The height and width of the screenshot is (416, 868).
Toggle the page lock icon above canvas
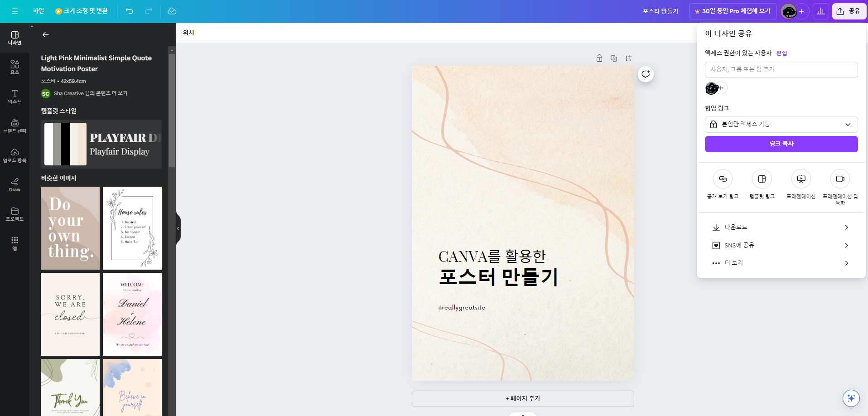pos(599,58)
